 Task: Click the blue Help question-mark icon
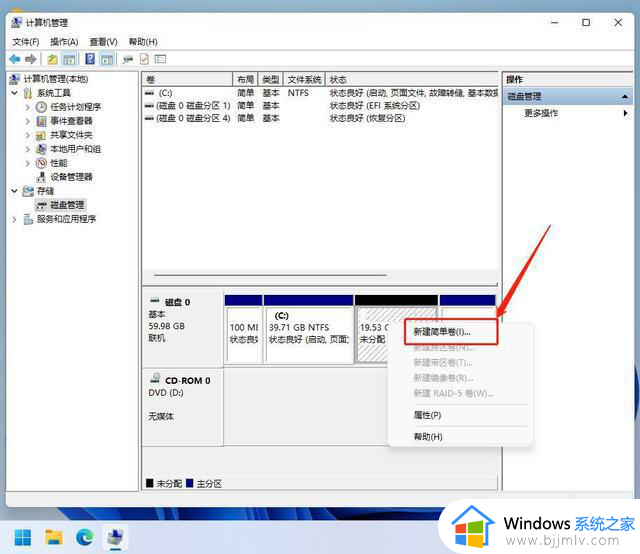coord(90,59)
